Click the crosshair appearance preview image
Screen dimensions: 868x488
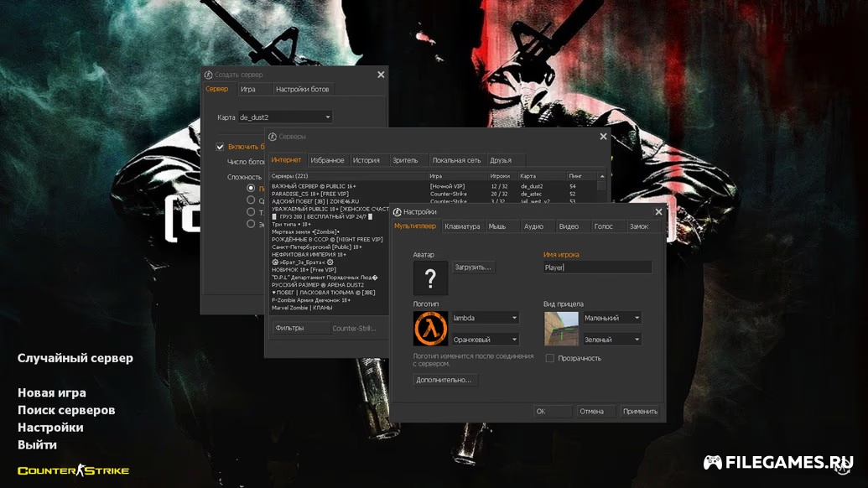click(x=561, y=328)
